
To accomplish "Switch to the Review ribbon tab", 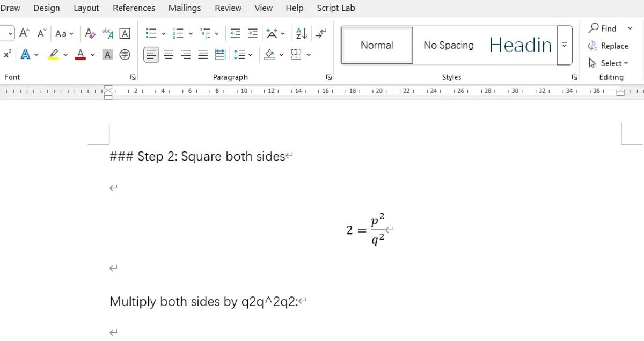I will coord(228,8).
